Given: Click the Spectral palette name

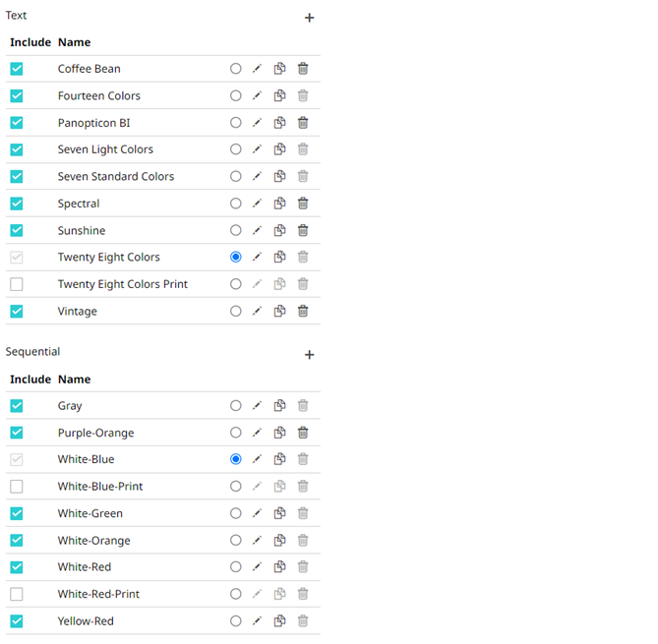Looking at the screenshot, I should pyautogui.click(x=79, y=204).
